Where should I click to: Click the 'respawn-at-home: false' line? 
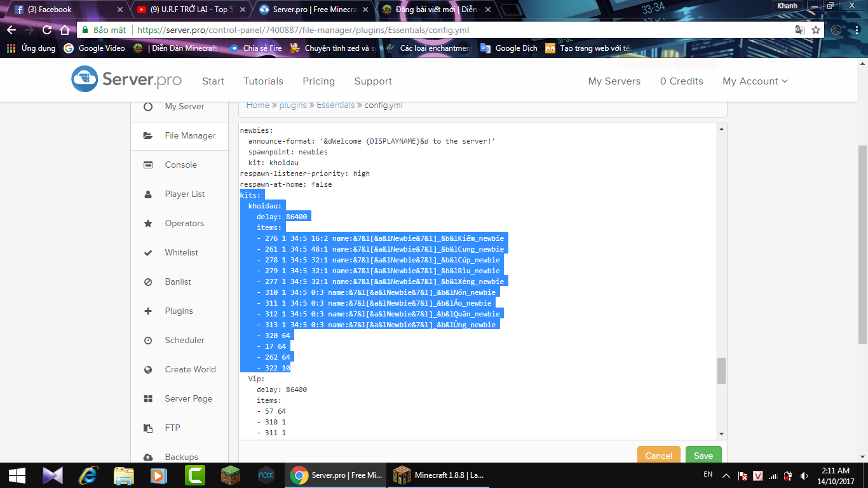tap(286, 184)
